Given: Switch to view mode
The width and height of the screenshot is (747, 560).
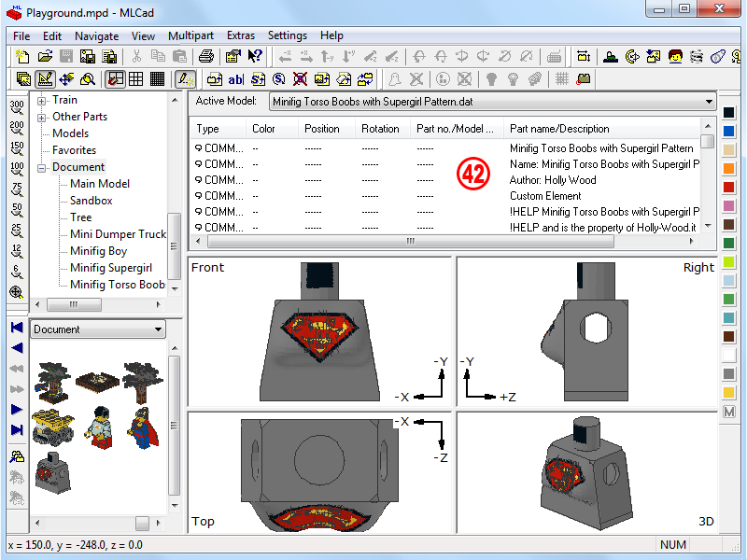Looking at the screenshot, I should click(23, 79).
